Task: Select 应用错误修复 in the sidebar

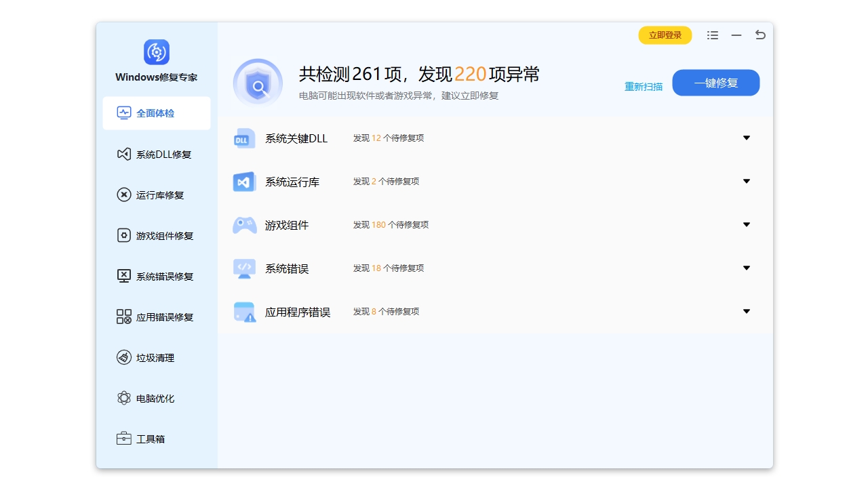Action: (157, 317)
